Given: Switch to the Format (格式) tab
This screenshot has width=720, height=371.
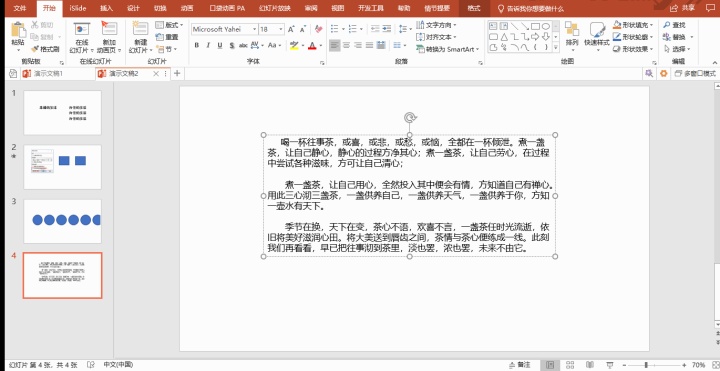Looking at the screenshot, I should 474,8.
